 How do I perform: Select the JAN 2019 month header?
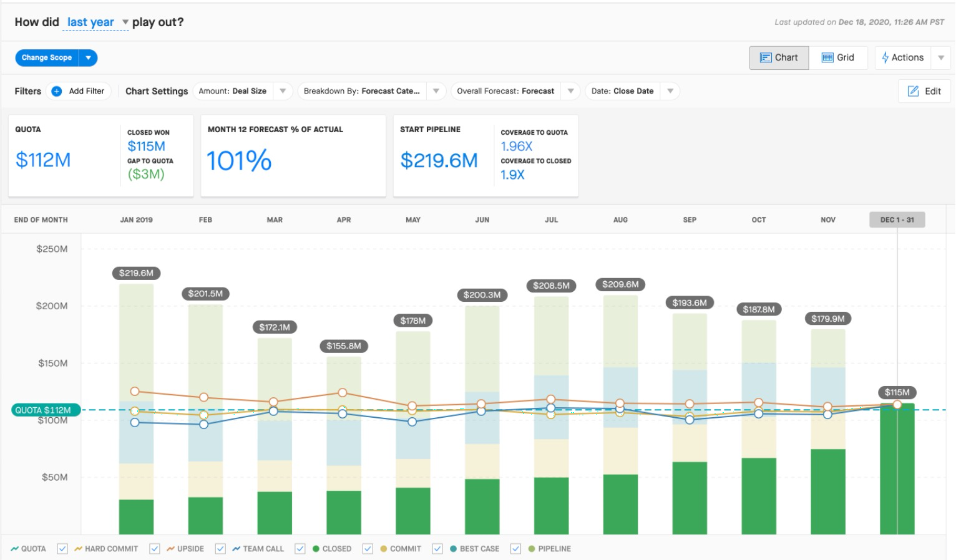point(136,220)
